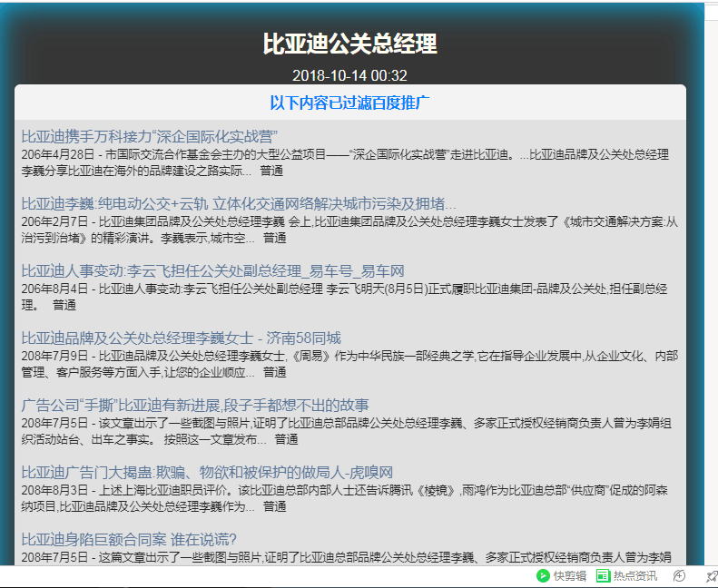Click 普通 tag after 按照这一文章发布

coord(286,440)
